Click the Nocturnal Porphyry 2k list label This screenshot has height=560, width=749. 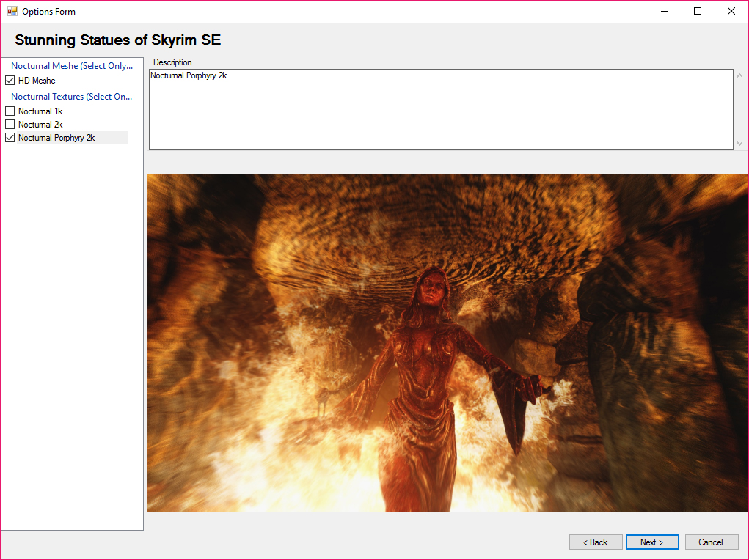pos(56,138)
